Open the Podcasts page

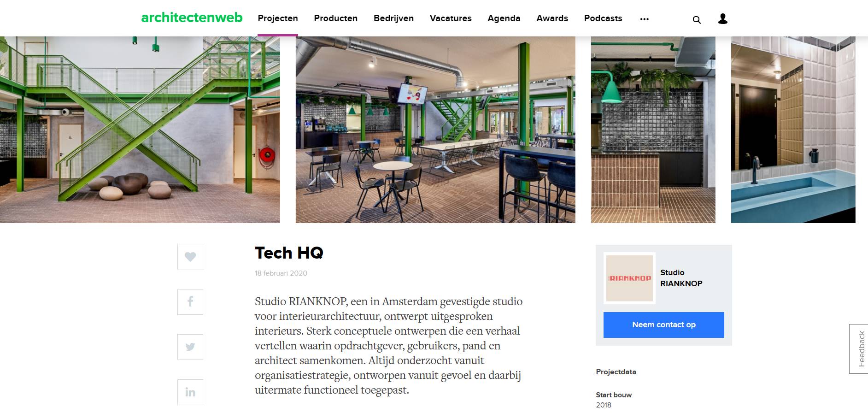tap(603, 18)
